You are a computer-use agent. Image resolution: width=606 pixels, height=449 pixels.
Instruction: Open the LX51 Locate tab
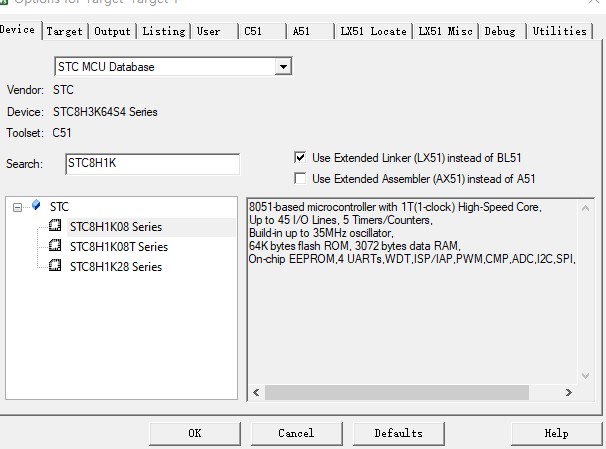click(373, 31)
